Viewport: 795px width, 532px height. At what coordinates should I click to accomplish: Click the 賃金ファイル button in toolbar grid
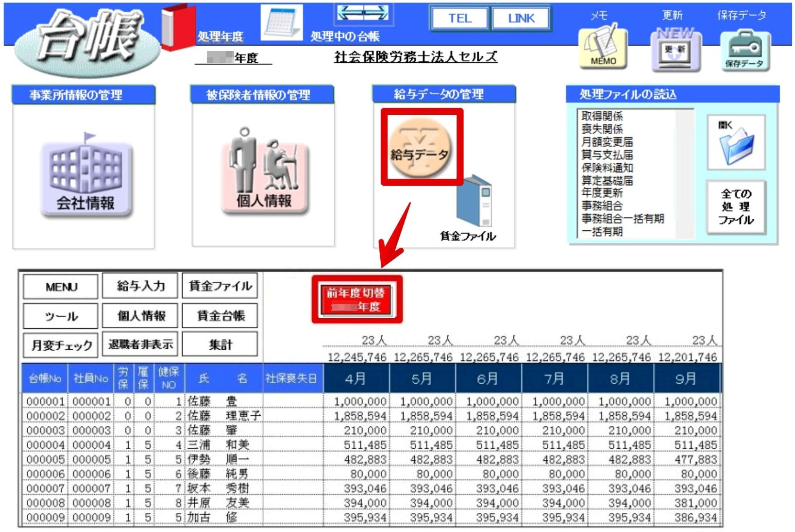(x=220, y=286)
